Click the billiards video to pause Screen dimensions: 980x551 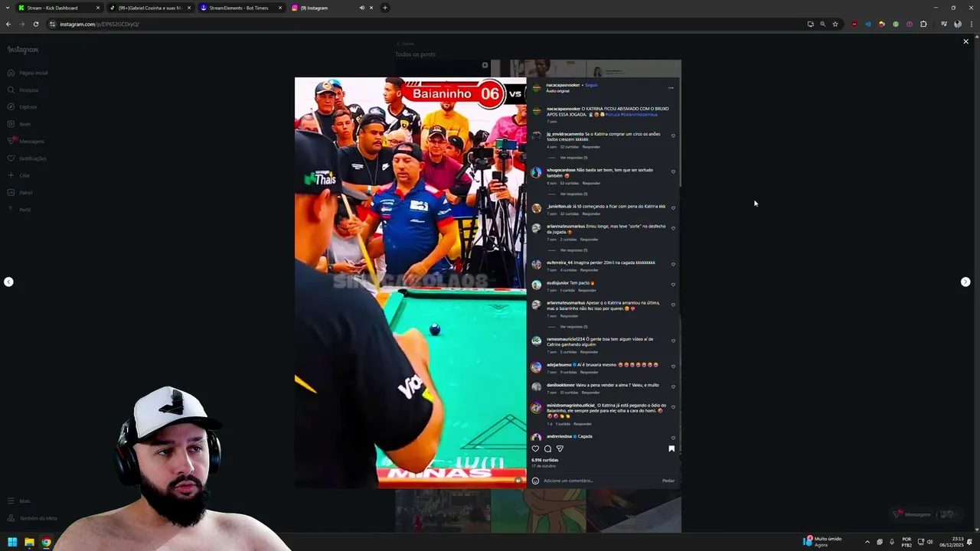tap(410, 282)
